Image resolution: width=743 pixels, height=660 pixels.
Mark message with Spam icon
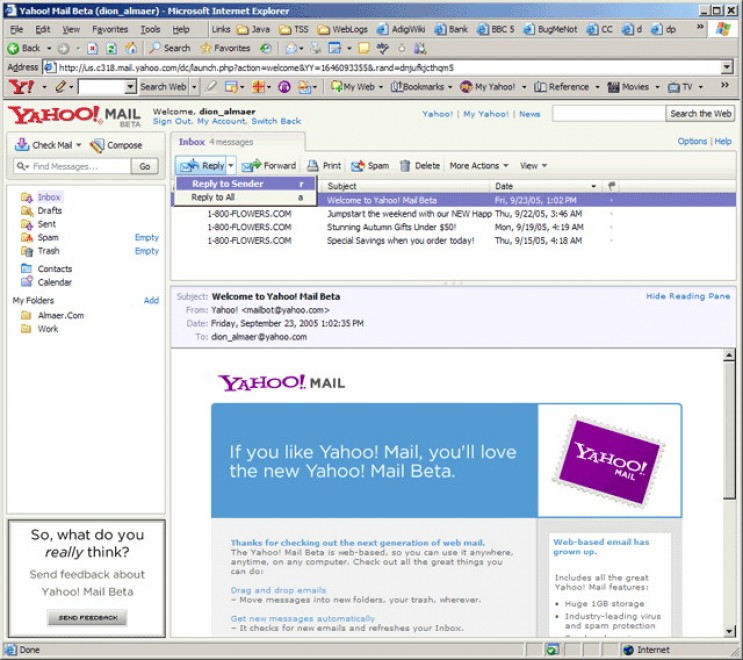pos(358,165)
